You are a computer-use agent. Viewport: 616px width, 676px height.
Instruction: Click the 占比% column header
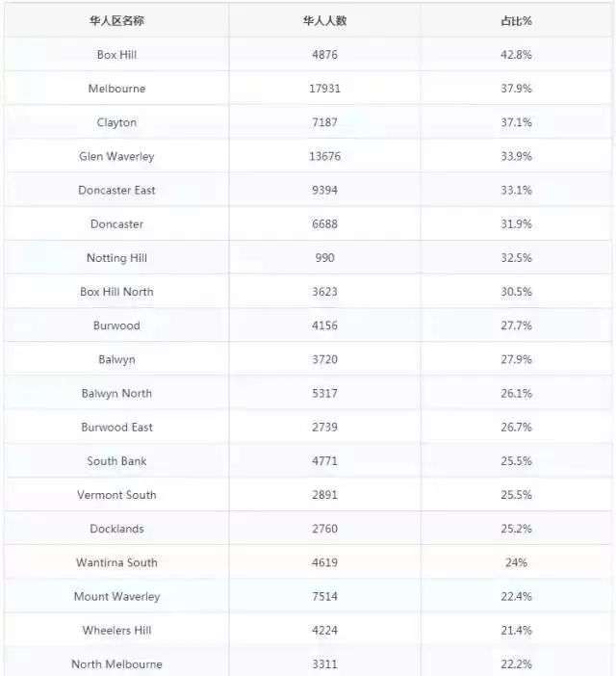[516, 20]
